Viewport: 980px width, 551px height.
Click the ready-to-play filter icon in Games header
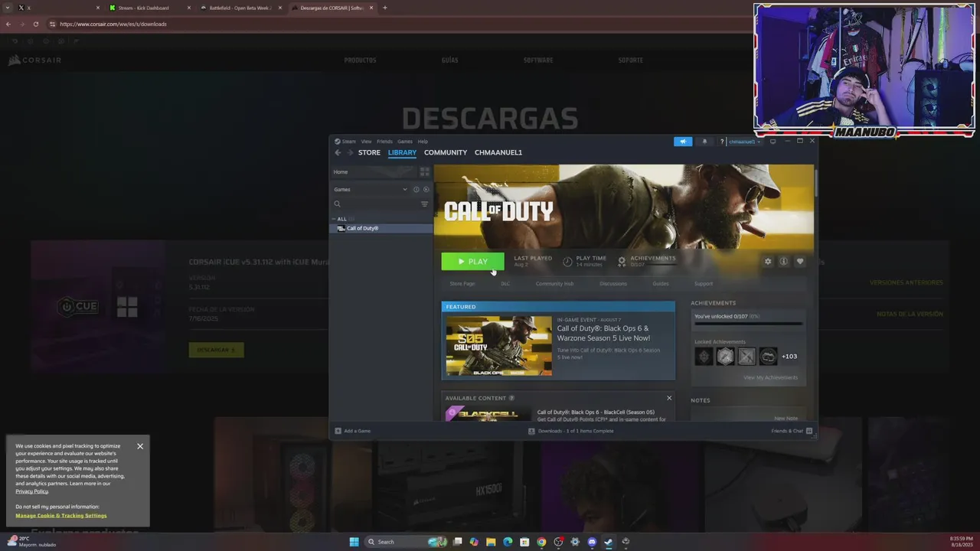pyautogui.click(x=426, y=190)
